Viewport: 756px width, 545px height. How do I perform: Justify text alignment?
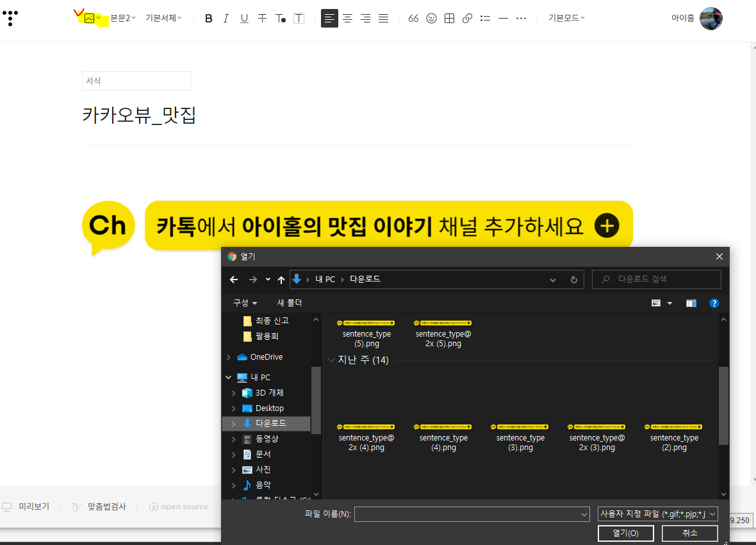coord(383,19)
